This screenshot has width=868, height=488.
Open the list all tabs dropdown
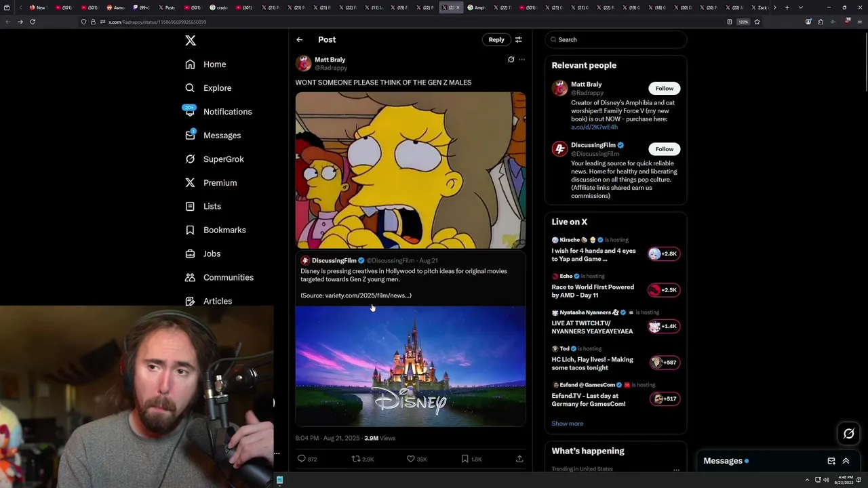point(801,7)
